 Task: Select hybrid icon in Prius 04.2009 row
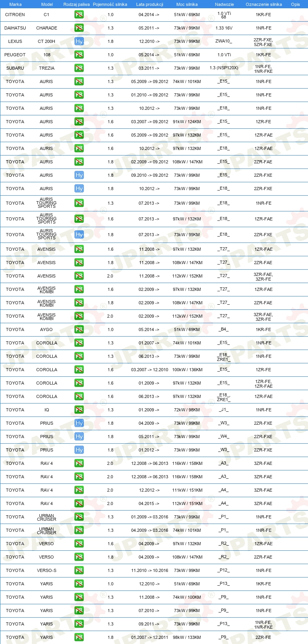point(79,423)
